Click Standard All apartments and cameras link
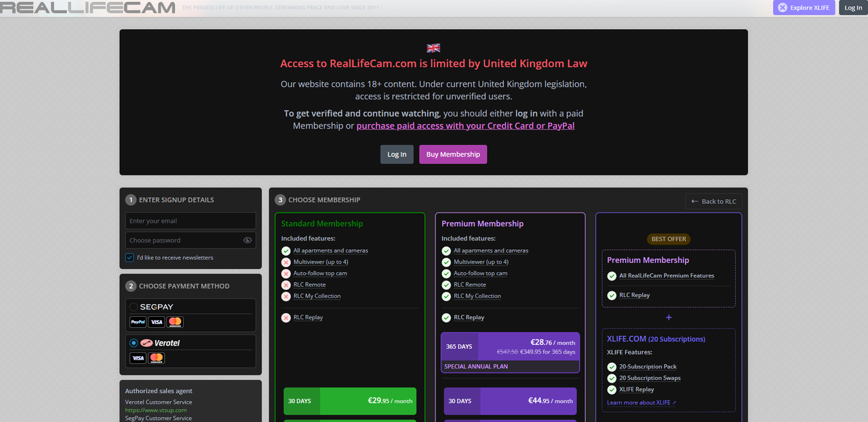The image size is (868, 422). pyautogui.click(x=331, y=251)
